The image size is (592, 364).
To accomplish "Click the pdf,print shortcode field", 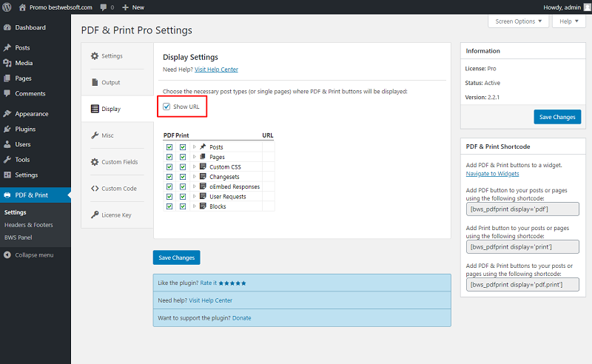I will pyautogui.click(x=522, y=285).
